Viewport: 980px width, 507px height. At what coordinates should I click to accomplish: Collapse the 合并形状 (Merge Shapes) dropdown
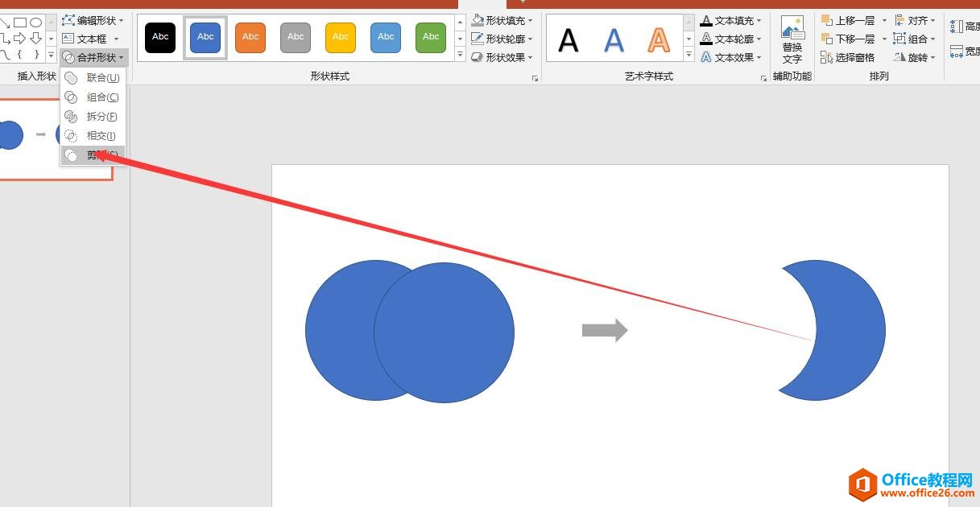(x=93, y=57)
